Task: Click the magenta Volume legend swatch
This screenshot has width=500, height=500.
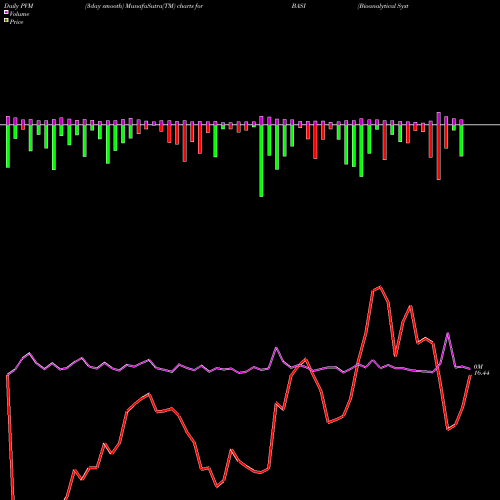Action: pyautogui.click(x=6, y=13)
